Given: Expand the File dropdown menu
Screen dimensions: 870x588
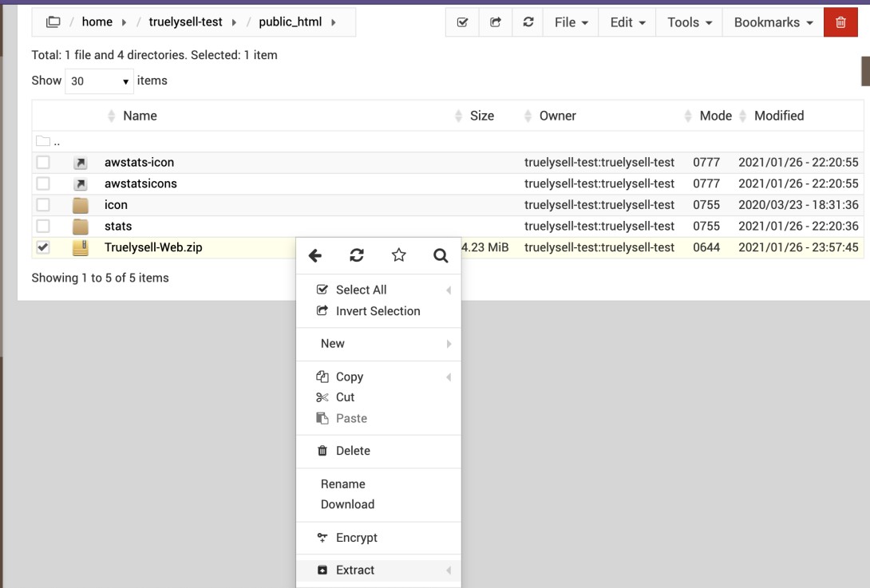Looking at the screenshot, I should 571,22.
